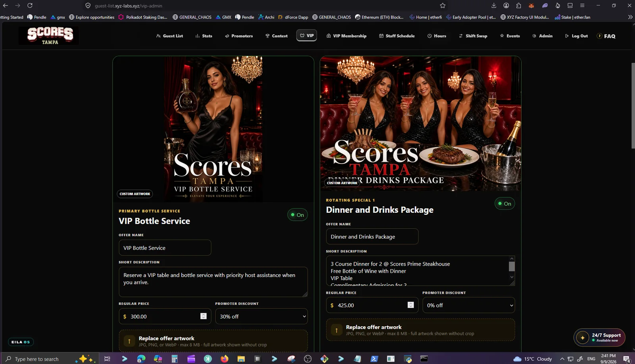Click the VIP Bottle Service artwork image

coord(213,129)
